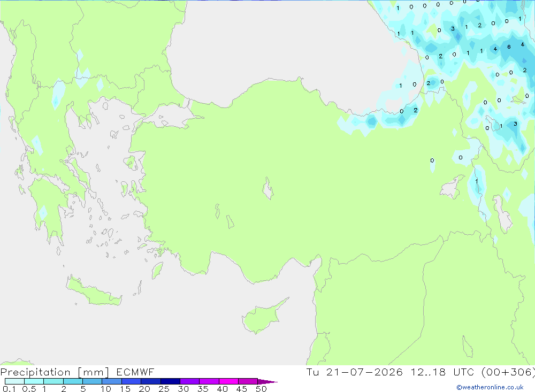Click the legend label '0.5'

coord(29,389)
